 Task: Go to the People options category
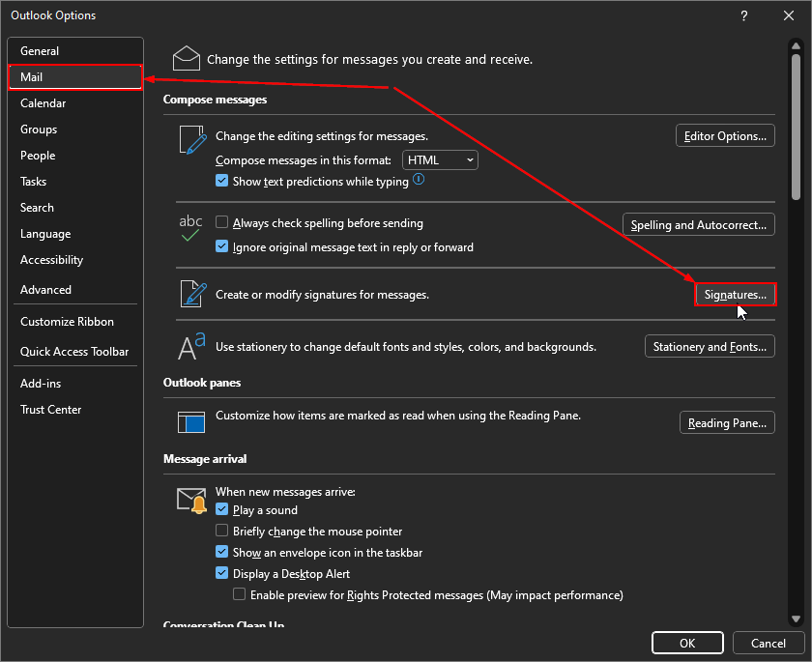click(75, 156)
